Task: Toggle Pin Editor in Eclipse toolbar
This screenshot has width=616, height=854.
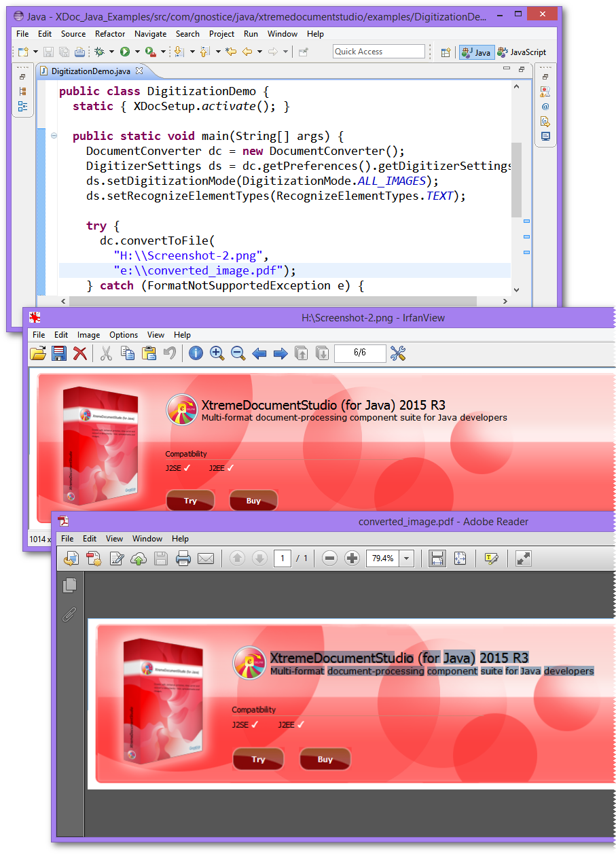Action: coord(303,52)
